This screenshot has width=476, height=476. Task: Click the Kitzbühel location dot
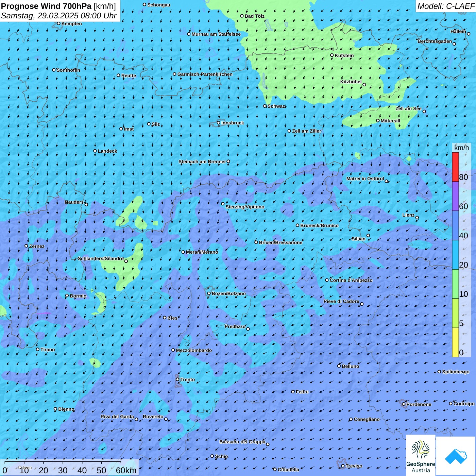point(364,85)
